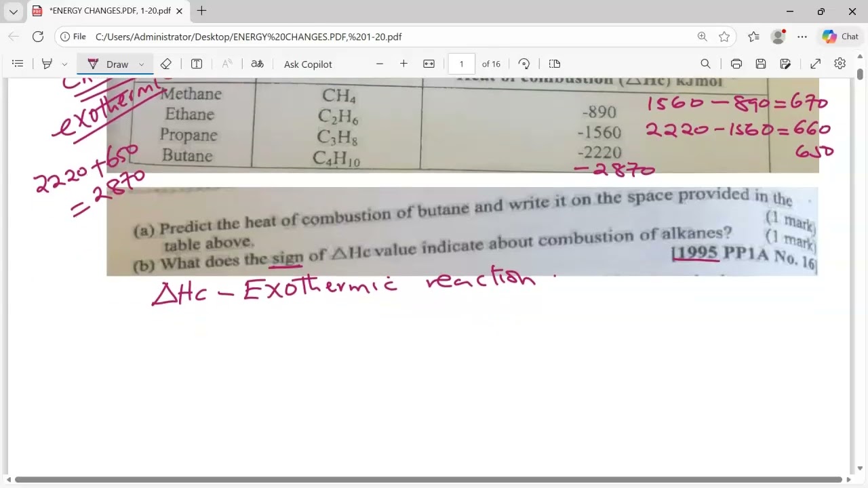Rotate the PDF page
The width and height of the screenshot is (868, 488).
[524, 64]
